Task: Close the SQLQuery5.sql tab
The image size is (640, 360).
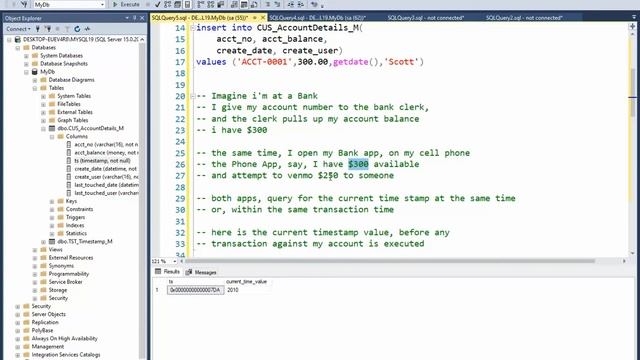Action: [263, 18]
